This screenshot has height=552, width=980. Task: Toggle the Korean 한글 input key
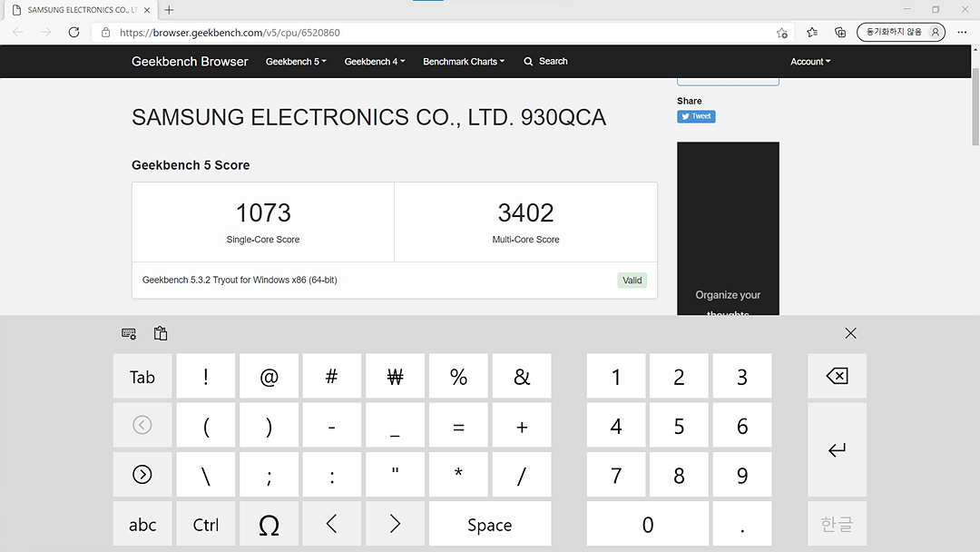point(837,524)
